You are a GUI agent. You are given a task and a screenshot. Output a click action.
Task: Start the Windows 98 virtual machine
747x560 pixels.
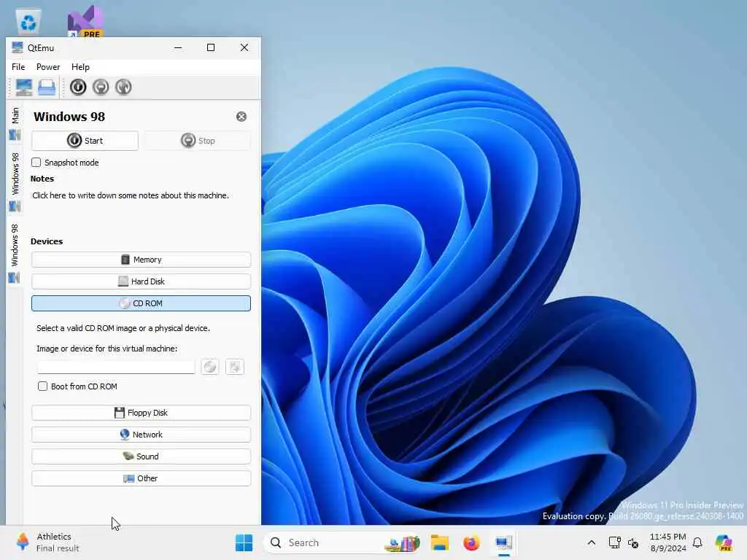pos(85,141)
